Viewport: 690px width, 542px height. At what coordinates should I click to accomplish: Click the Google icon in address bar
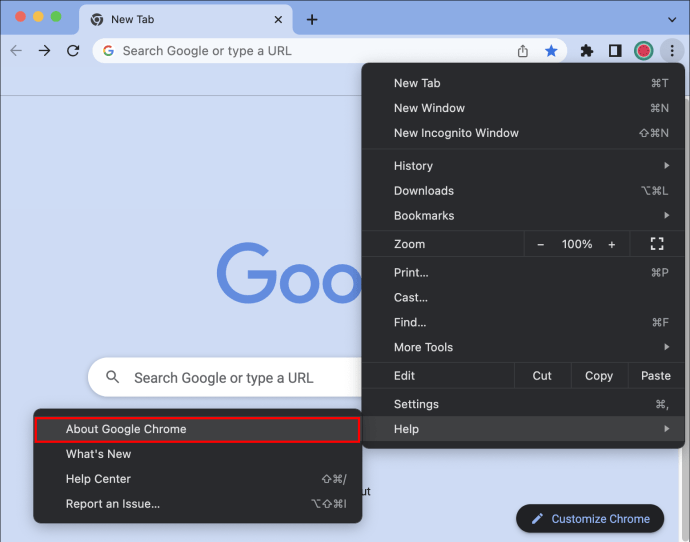[108, 51]
